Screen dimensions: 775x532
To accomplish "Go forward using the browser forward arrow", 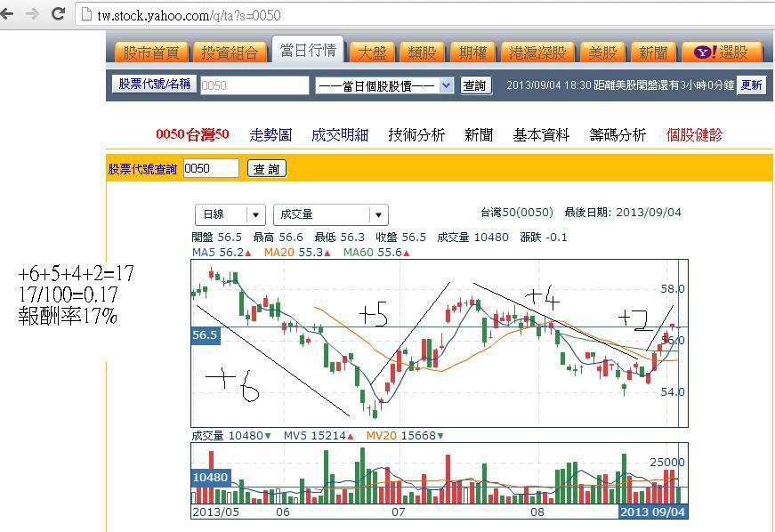I will tap(32, 14).
